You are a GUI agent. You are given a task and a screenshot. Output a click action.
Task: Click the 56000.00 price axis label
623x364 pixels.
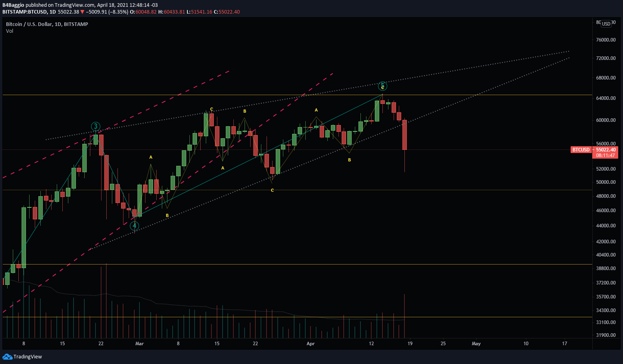click(606, 144)
